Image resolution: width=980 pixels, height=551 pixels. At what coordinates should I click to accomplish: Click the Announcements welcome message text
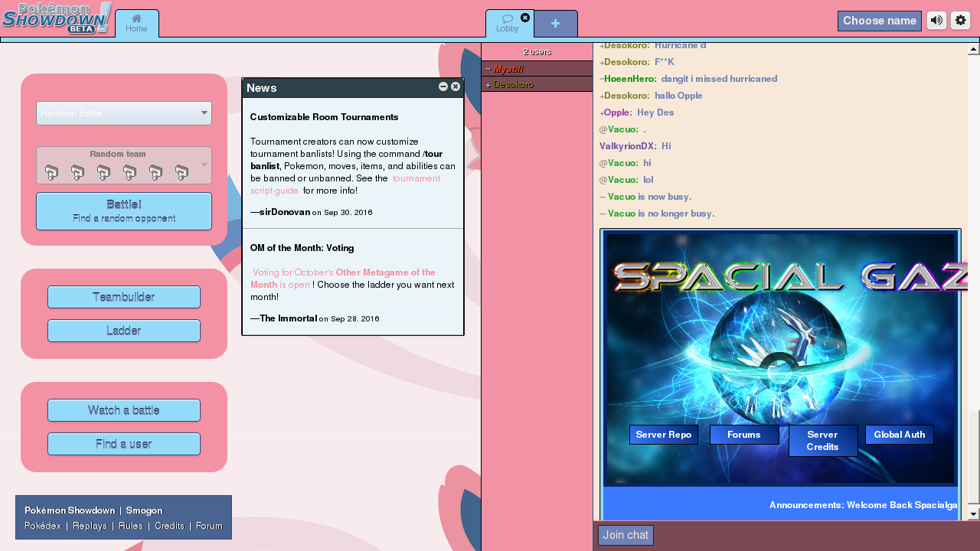coord(863,505)
